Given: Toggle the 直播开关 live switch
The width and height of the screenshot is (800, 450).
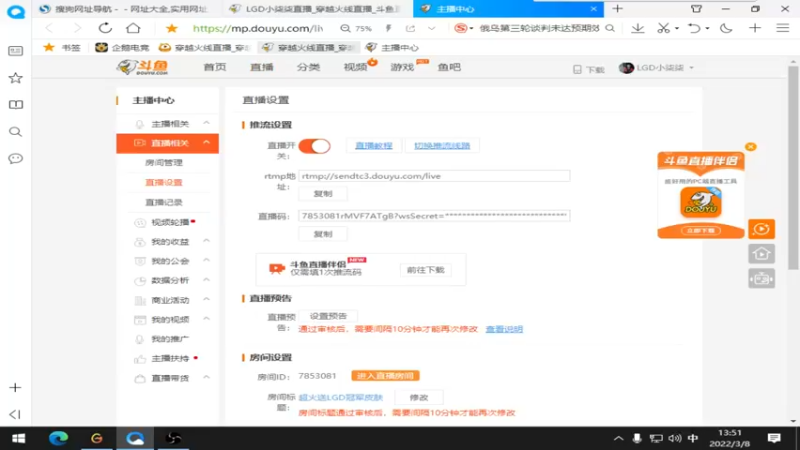Looking at the screenshot, I should click(314, 146).
